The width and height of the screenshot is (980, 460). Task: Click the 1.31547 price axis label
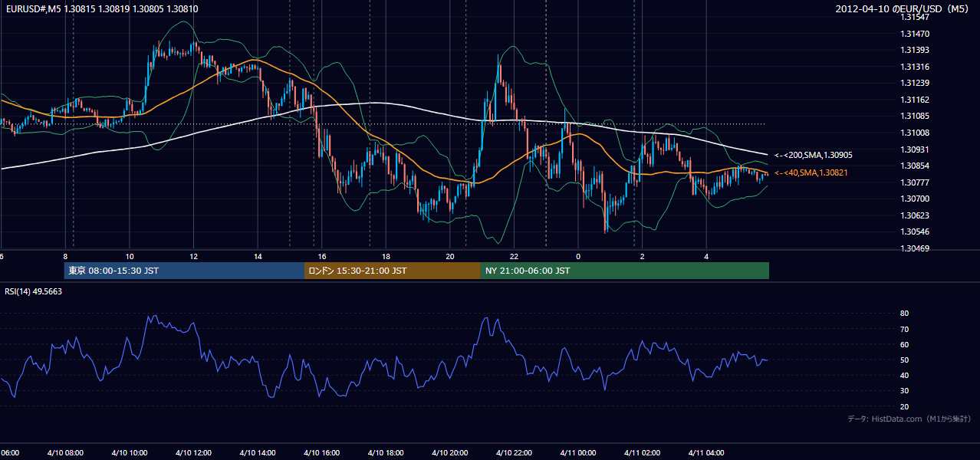914,17
